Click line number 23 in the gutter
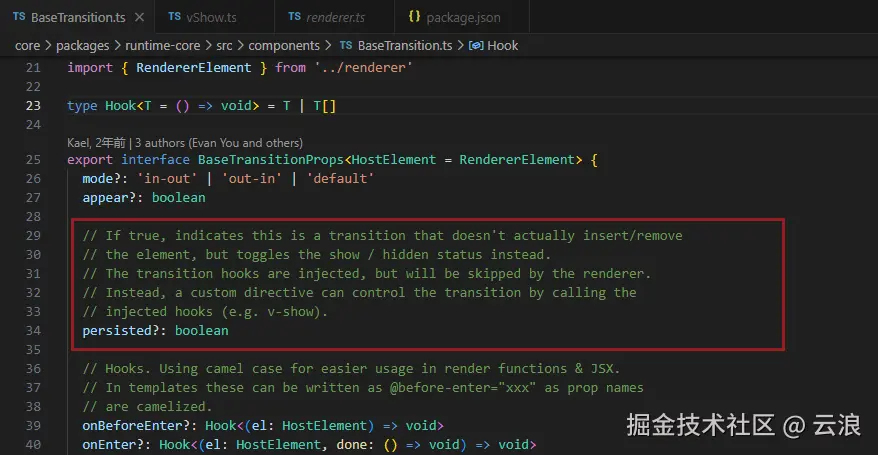The image size is (878, 455). 33,106
